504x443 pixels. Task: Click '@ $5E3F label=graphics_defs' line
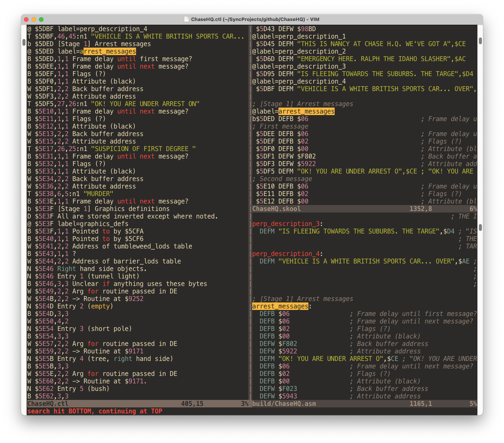(x=78, y=224)
